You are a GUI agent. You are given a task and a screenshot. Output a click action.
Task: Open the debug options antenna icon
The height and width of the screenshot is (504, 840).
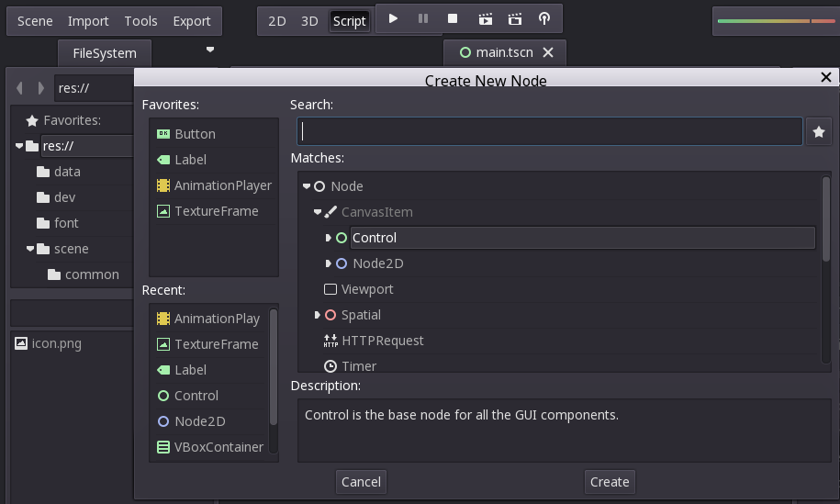point(544,19)
